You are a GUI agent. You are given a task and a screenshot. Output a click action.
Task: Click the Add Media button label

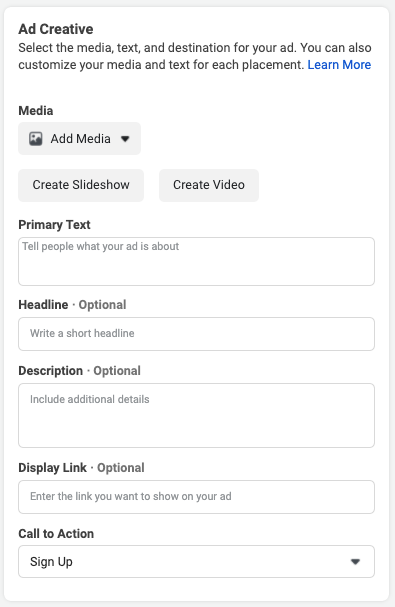click(x=81, y=139)
